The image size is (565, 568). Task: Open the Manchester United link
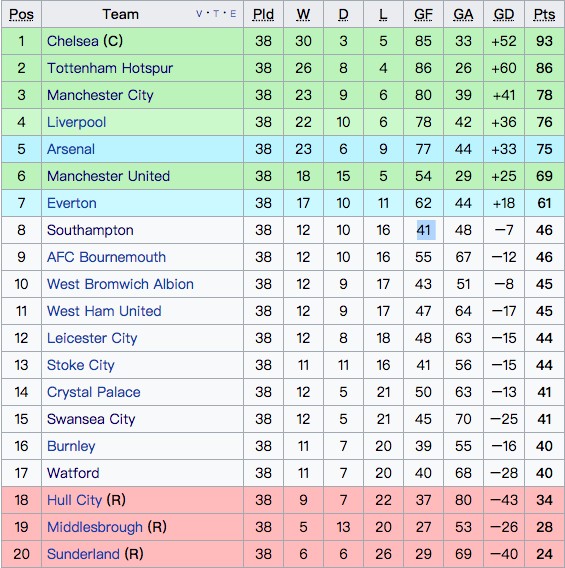108,176
